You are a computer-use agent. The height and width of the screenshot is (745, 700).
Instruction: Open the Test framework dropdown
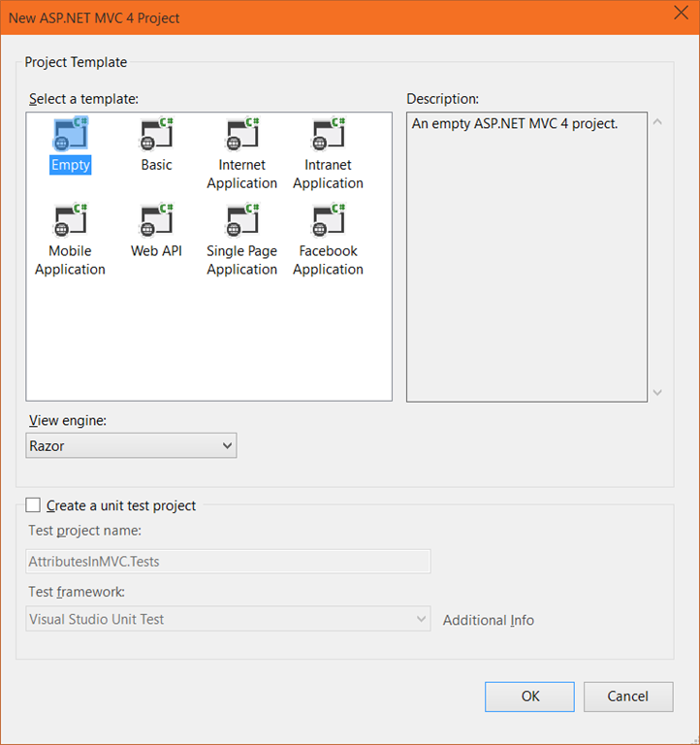[228, 619]
